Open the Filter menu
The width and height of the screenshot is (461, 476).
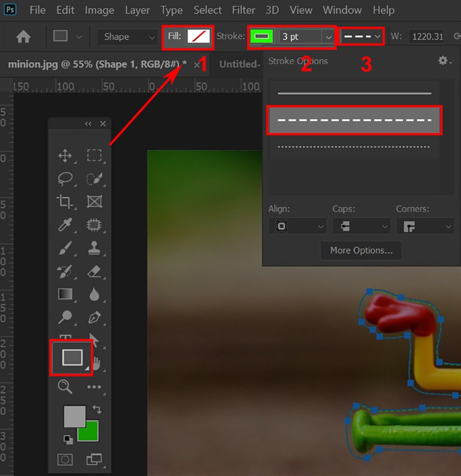pyautogui.click(x=243, y=10)
